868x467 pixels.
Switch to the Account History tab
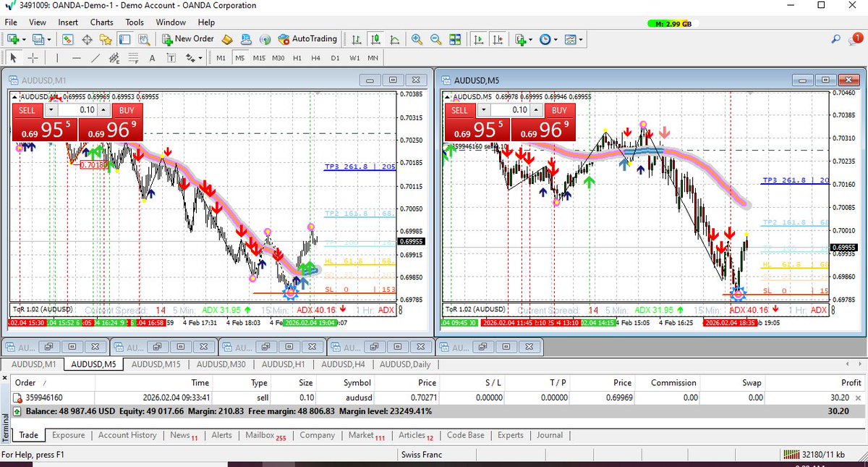[x=127, y=435]
